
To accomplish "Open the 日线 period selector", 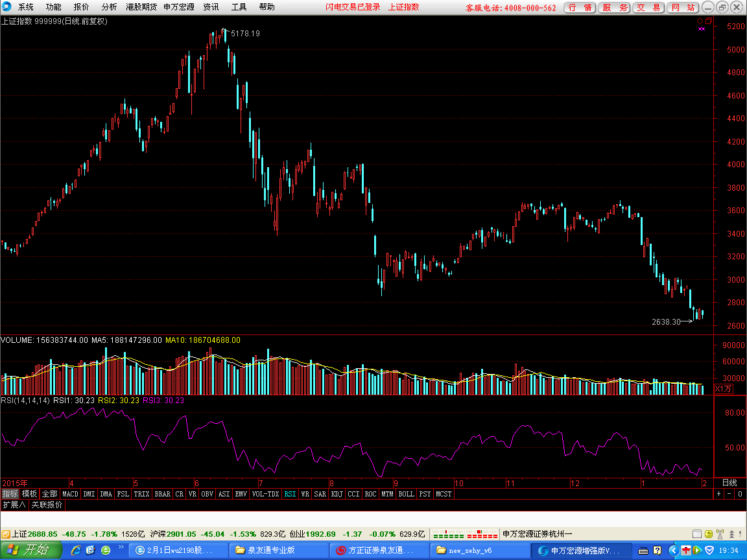I will pyautogui.click(x=729, y=483).
